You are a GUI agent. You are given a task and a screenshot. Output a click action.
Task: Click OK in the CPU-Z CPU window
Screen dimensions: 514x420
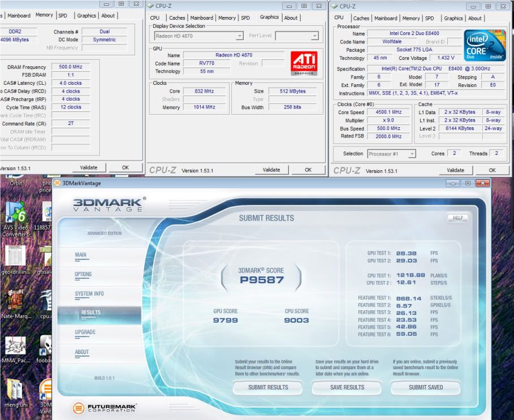pos(493,170)
